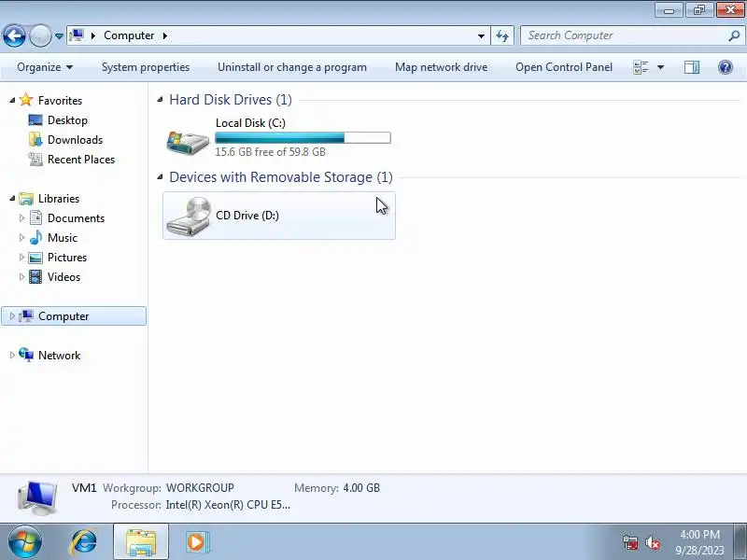The width and height of the screenshot is (747, 560).
Task: Open the More view options dropdown arrow
Action: (660, 67)
